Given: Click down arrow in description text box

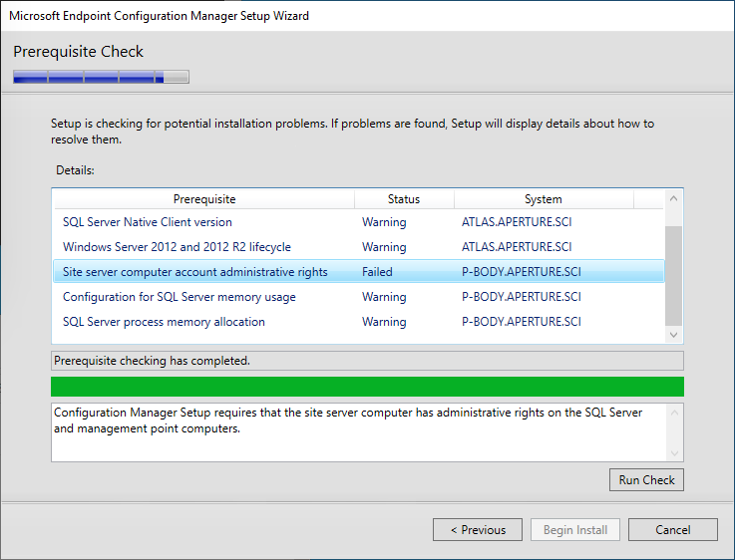Looking at the screenshot, I should [x=674, y=453].
